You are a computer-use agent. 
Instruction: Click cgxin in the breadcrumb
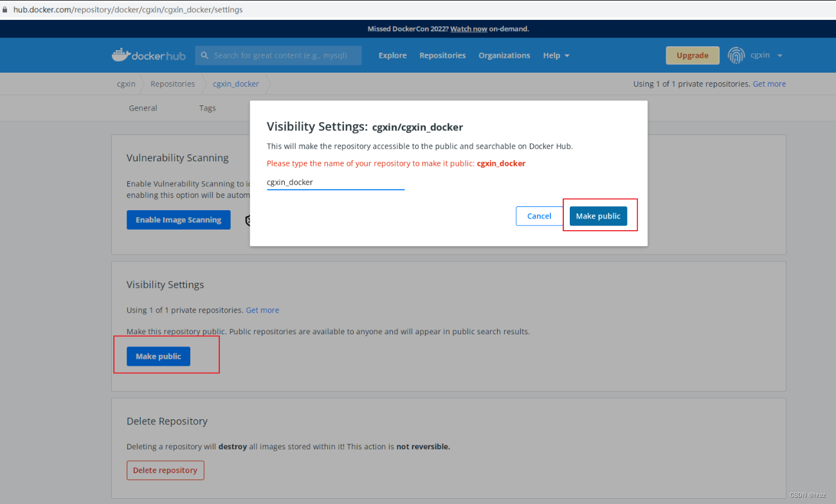point(126,84)
